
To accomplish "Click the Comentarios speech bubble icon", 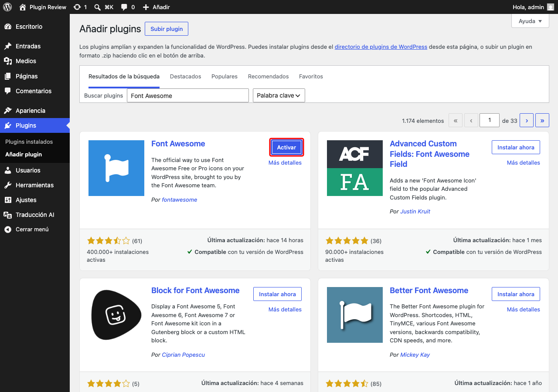I will (x=8, y=91).
